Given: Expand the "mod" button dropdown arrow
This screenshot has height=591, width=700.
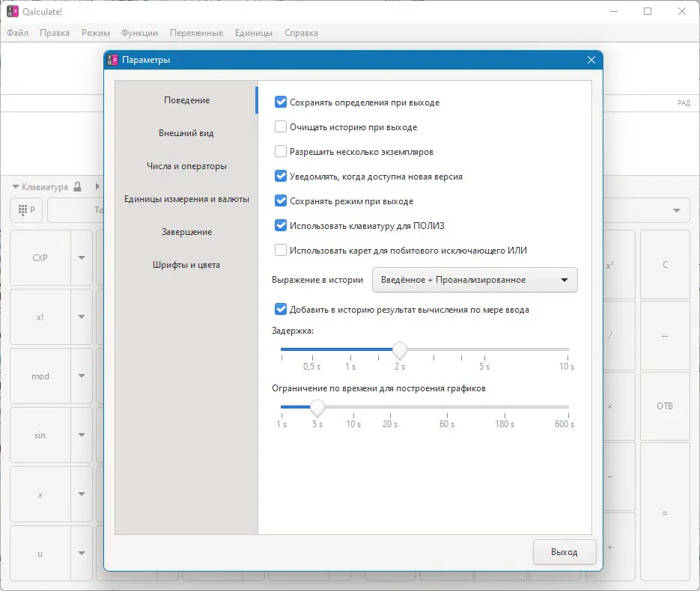Looking at the screenshot, I should pyautogui.click(x=82, y=376).
